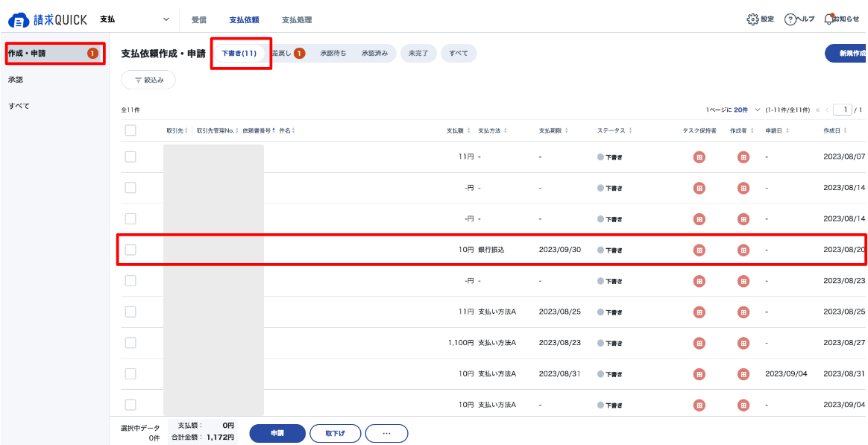Select the 承認待ち filter tab
The width and height of the screenshot is (868, 445).
coord(333,53)
